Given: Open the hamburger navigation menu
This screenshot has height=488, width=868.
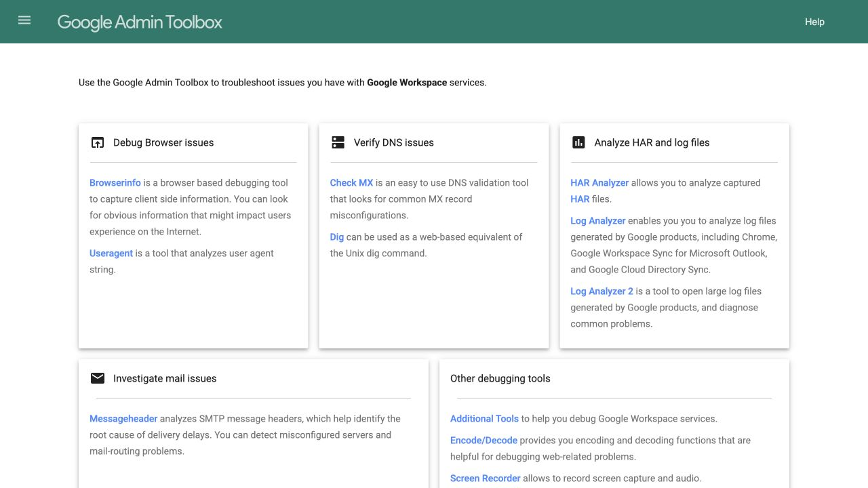Looking at the screenshot, I should pyautogui.click(x=24, y=20).
